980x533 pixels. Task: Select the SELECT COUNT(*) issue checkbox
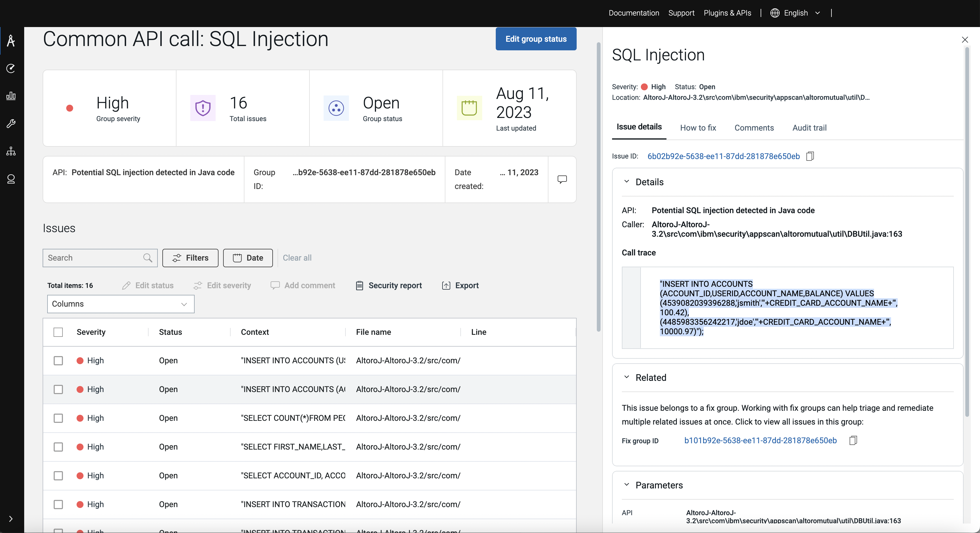(x=58, y=418)
